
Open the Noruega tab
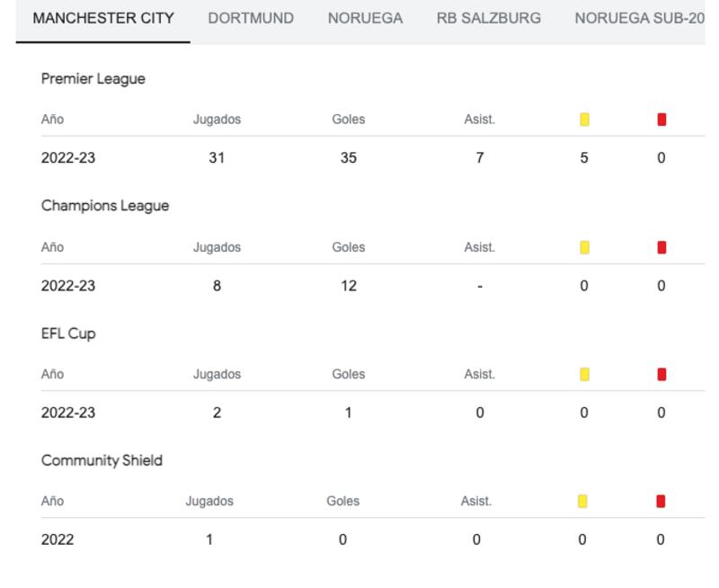(365, 18)
